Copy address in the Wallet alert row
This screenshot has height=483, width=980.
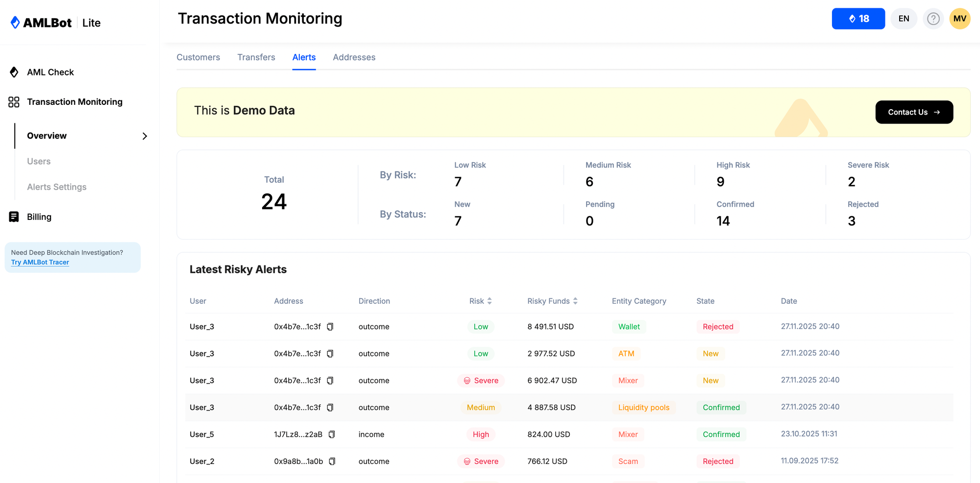tap(330, 327)
